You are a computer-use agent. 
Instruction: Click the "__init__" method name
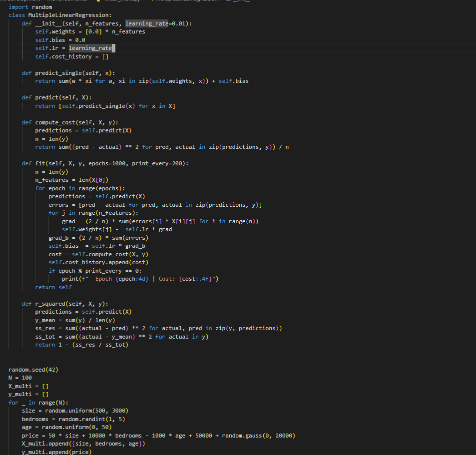click(x=48, y=23)
